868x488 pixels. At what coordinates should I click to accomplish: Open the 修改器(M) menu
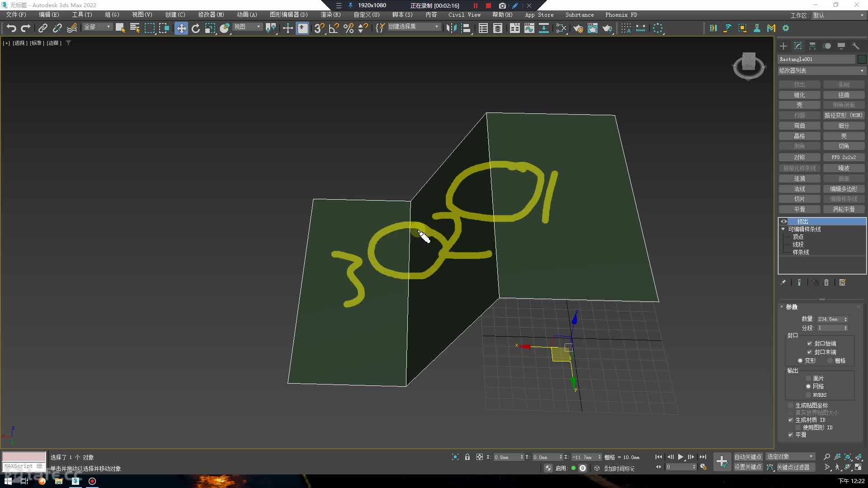[x=211, y=15]
